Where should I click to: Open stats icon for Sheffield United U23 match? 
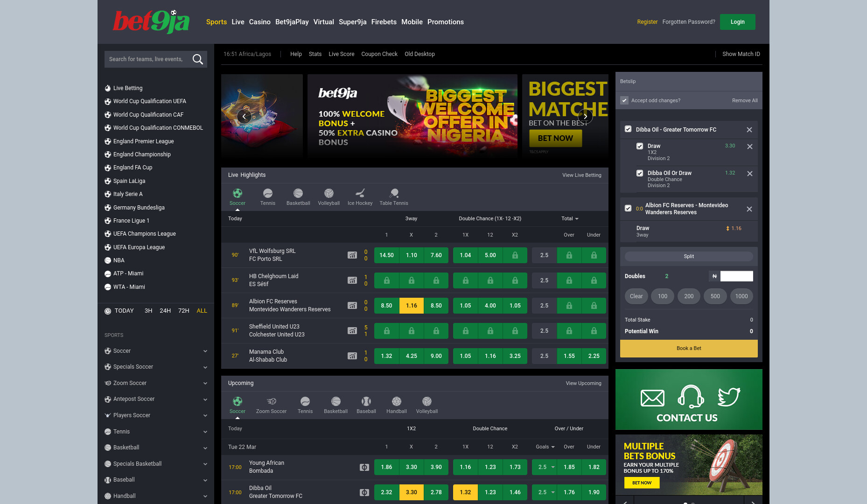click(x=352, y=331)
